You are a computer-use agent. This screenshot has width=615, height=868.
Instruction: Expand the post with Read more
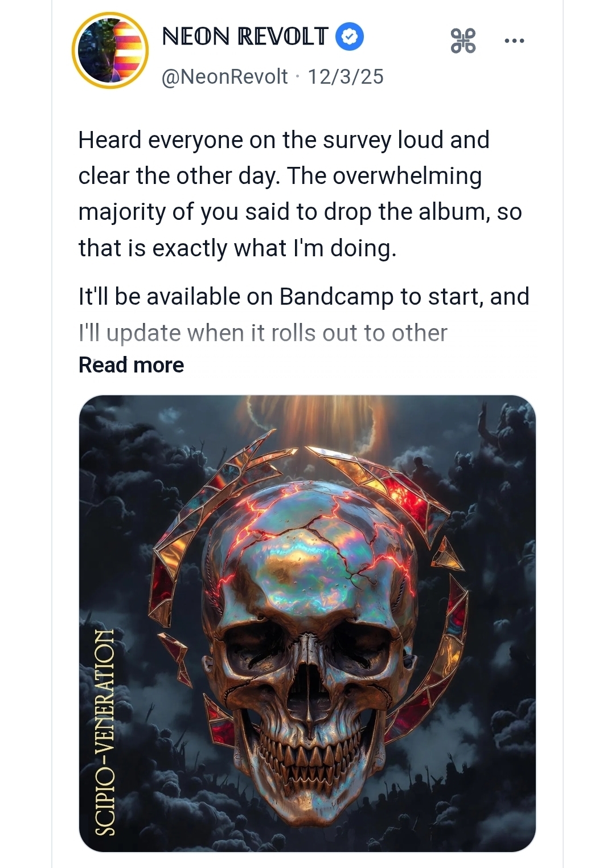click(131, 365)
